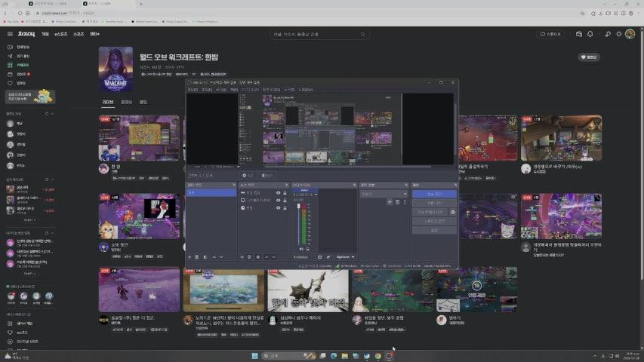Delete the scene transition with trash icon
Screen dimensions: 644x362
pyautogui.click(x=397, y=202)
